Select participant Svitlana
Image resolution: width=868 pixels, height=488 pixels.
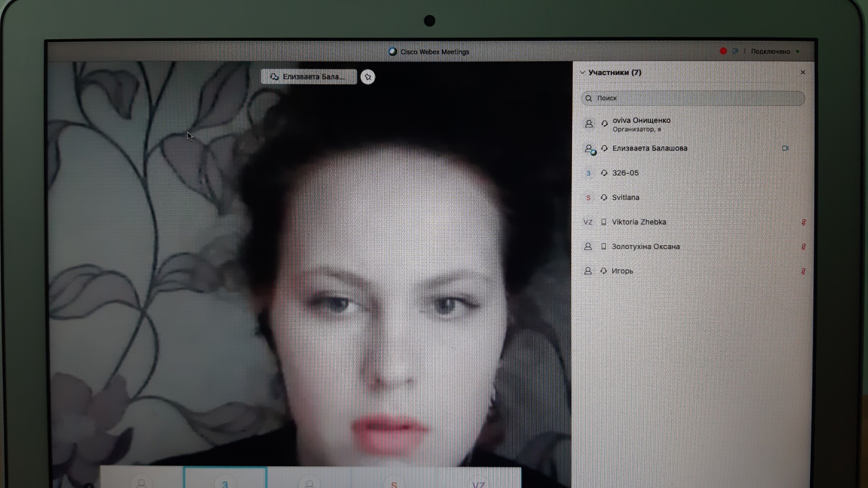pyautogui.click(x=693, y=198)
